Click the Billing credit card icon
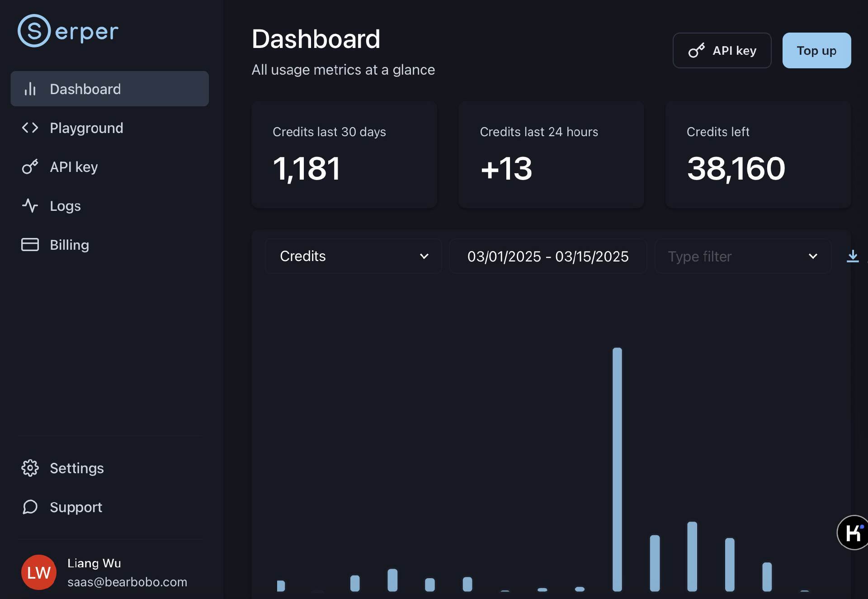The height and width of the screenshot is (599, 868). click(30, 244)
